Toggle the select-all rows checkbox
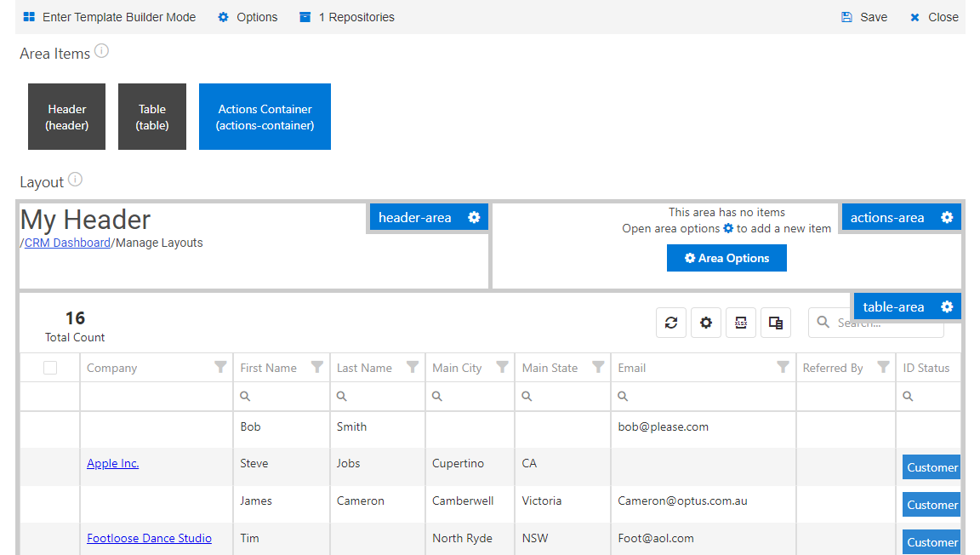 tap(50, 368)
